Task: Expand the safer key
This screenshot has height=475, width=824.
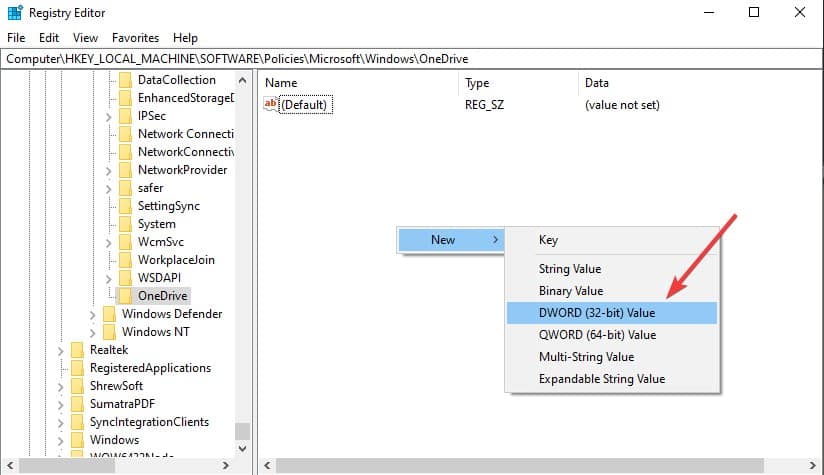Action: pyautogui.click(x=108, y=189)
